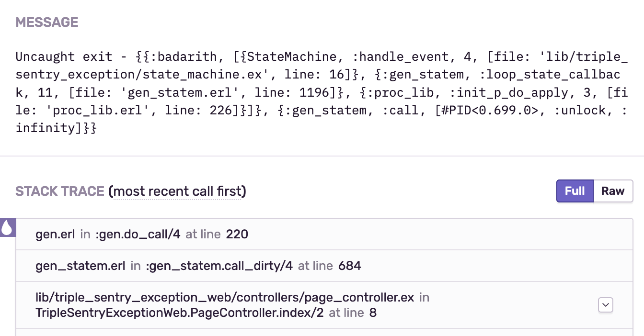Click the page_controller.ex file path
The width and height of the screenshot is (644, 336).
224,297
